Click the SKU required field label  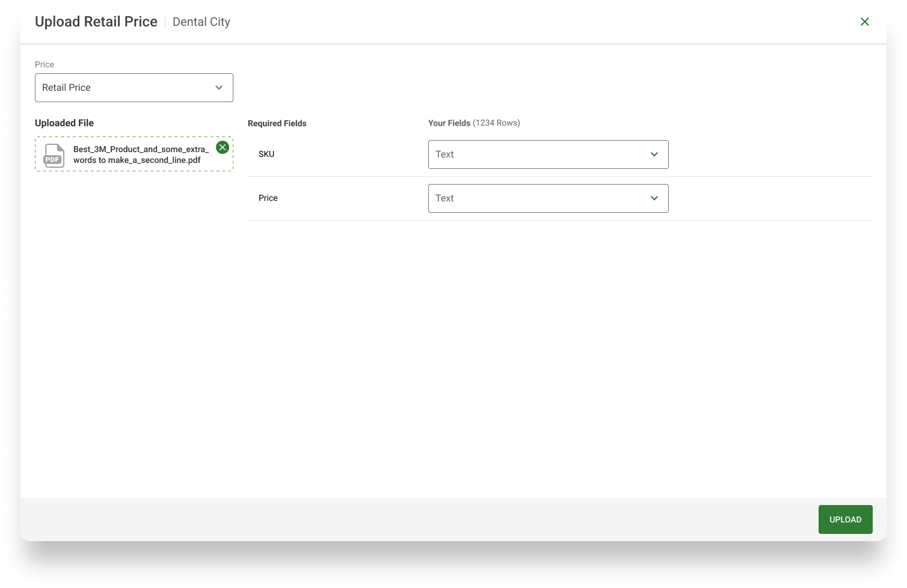(x=266, y=155)
